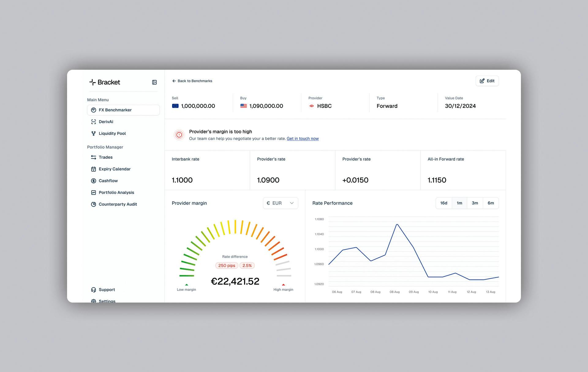This screenshot has height=372, width=588.
Task: Click the Edit button
Action: pos(487,81)
